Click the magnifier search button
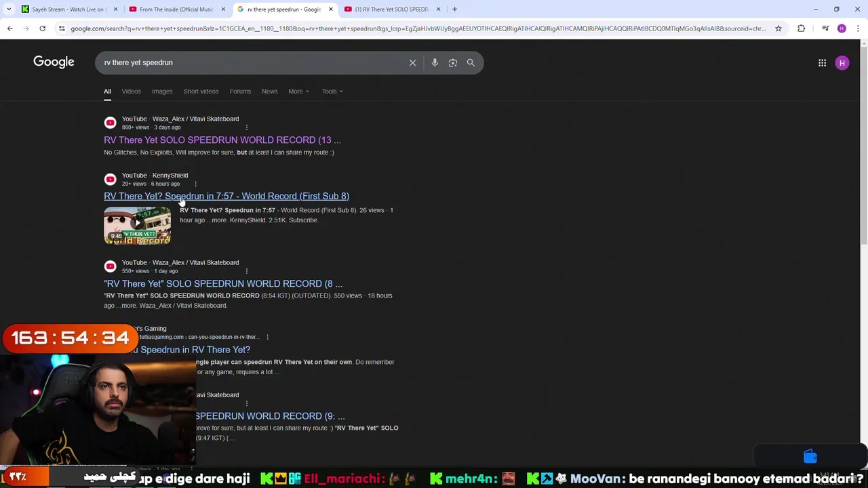The height and width of the screenshot is (488, 868). tap(471, 62)
